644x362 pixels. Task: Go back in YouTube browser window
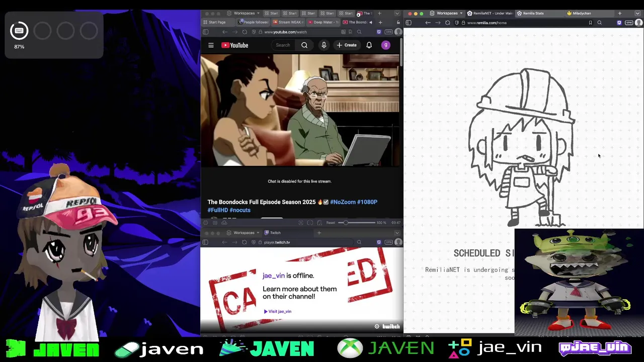tap(224, 32)
